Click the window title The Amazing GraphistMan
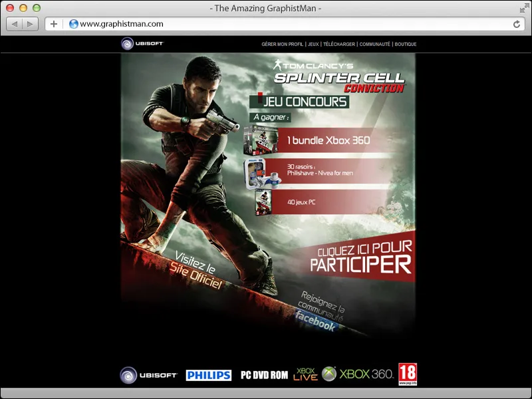 tap(265, 8)
